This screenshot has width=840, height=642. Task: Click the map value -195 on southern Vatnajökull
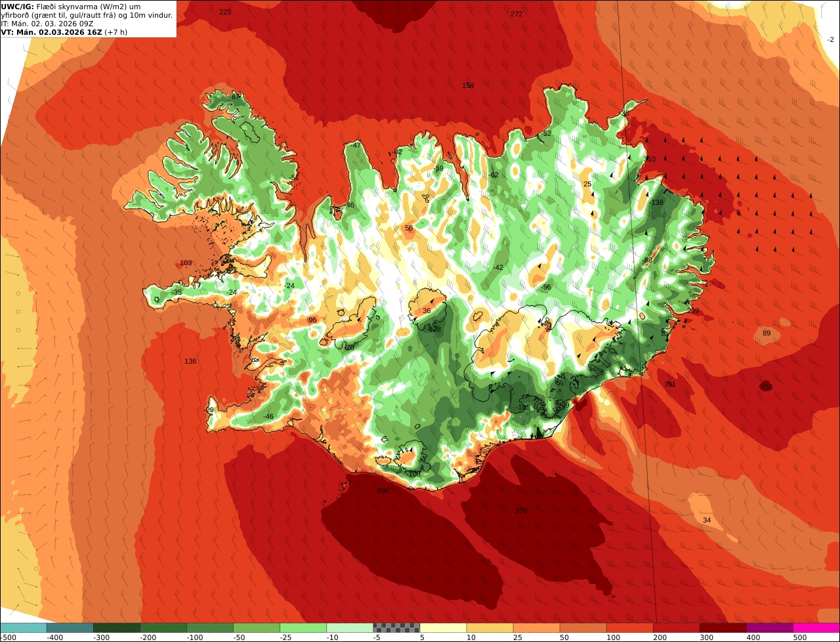pyautogui.click(x=522, y=407)
